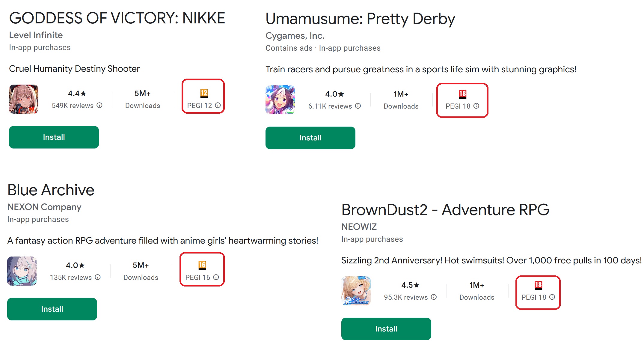644x354 pixels.
Task: Open the Umamusume reviews info icon
Action: (x=358, y=106)
